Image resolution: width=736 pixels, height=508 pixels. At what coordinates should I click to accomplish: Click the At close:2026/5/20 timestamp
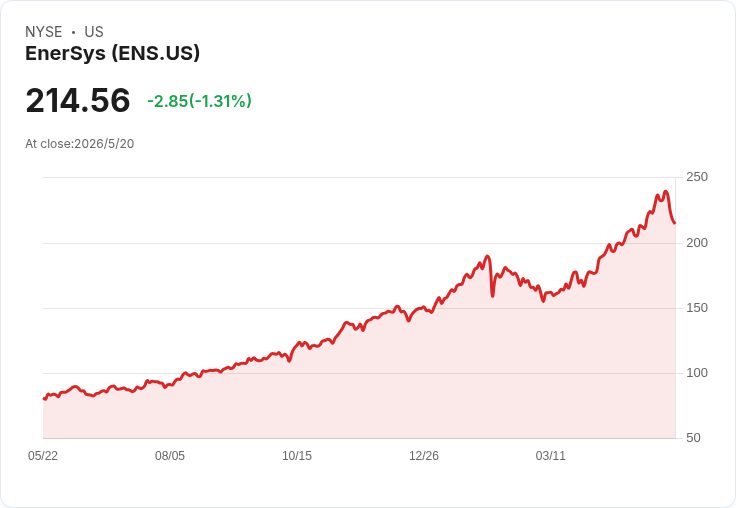click(x=80, y=144)
